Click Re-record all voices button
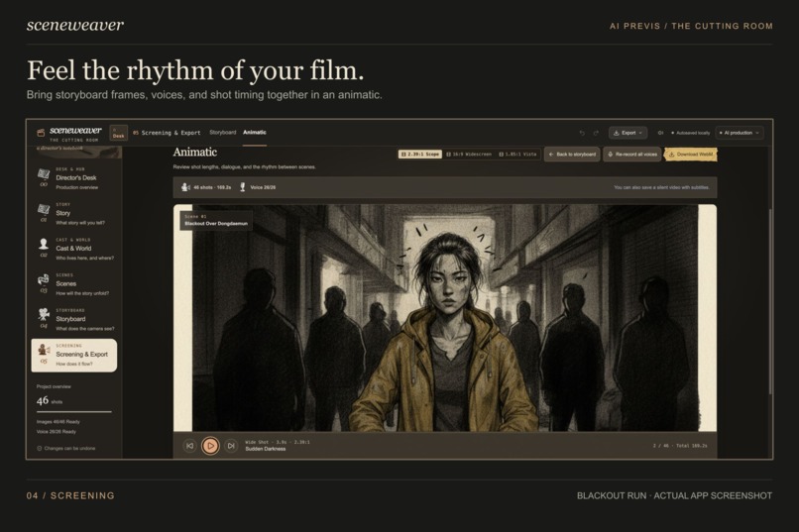 [x=631, y=155]
